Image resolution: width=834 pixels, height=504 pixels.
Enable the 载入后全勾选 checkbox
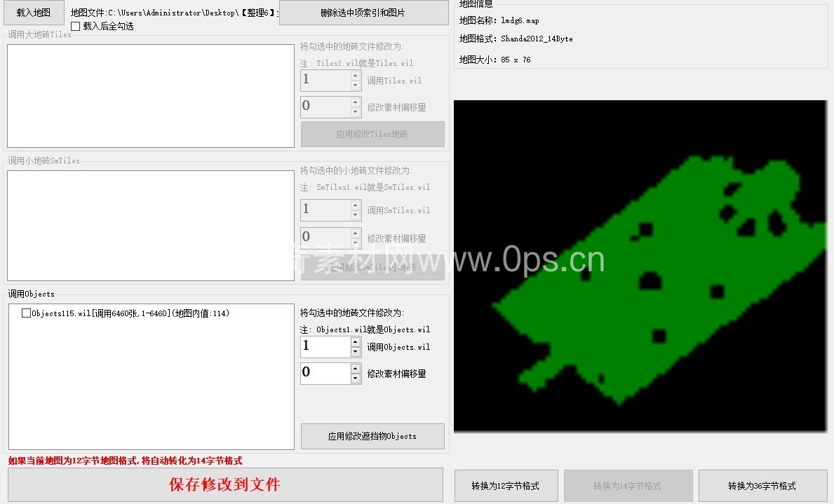coord(76,27)
